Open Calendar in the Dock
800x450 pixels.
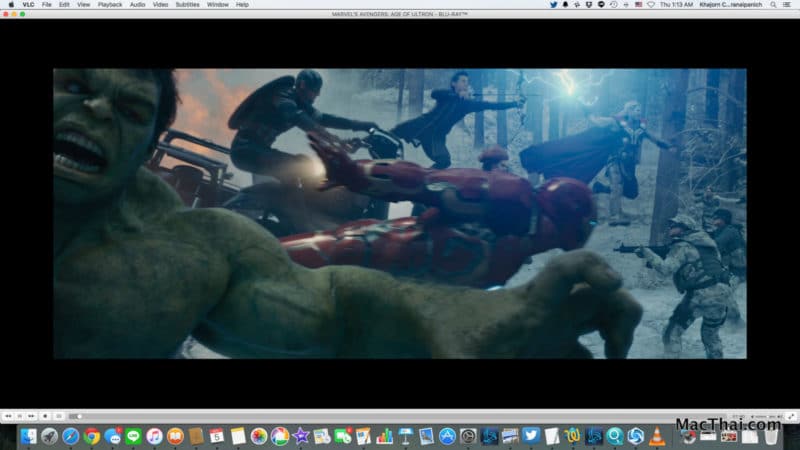217,436
